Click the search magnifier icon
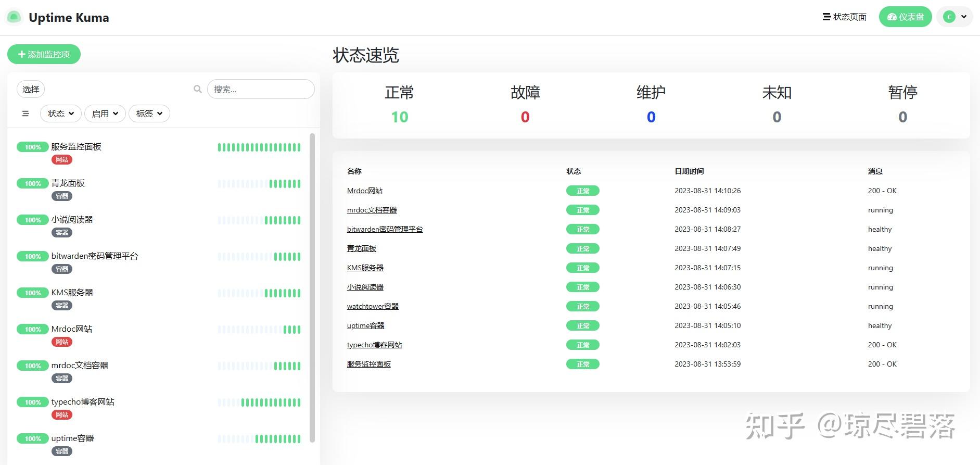980x465 pixels. click(198, 89)
